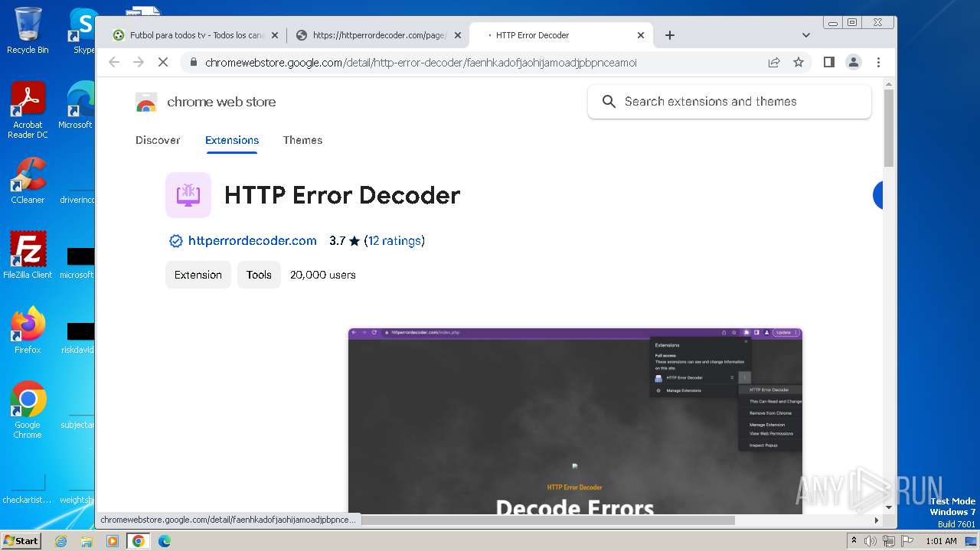
Task: Open the Themes section
Action: click(x=302, y=140)
